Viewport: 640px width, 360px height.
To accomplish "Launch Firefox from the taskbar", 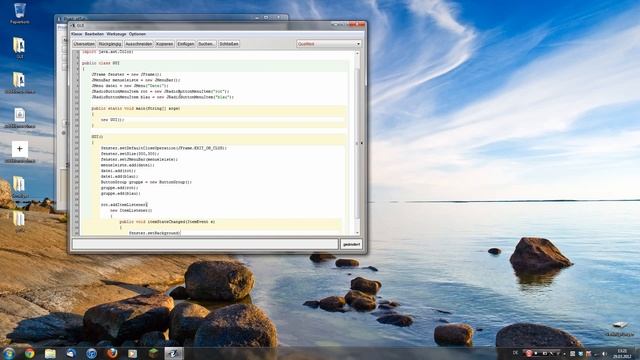I will tap(112, 353).
